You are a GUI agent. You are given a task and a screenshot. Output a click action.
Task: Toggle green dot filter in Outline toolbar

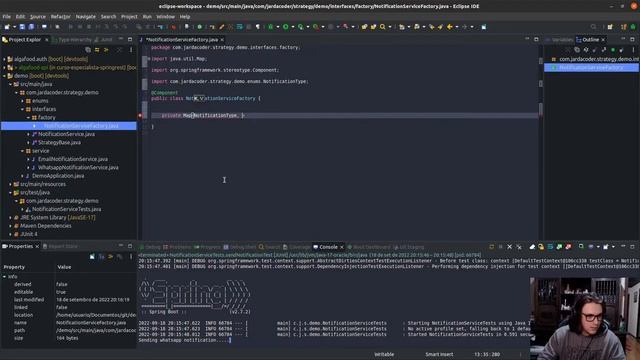[x=613, y=50]
